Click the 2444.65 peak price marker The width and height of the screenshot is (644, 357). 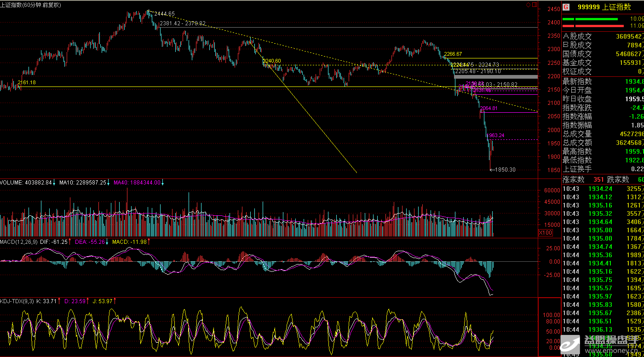coord(164,14)
